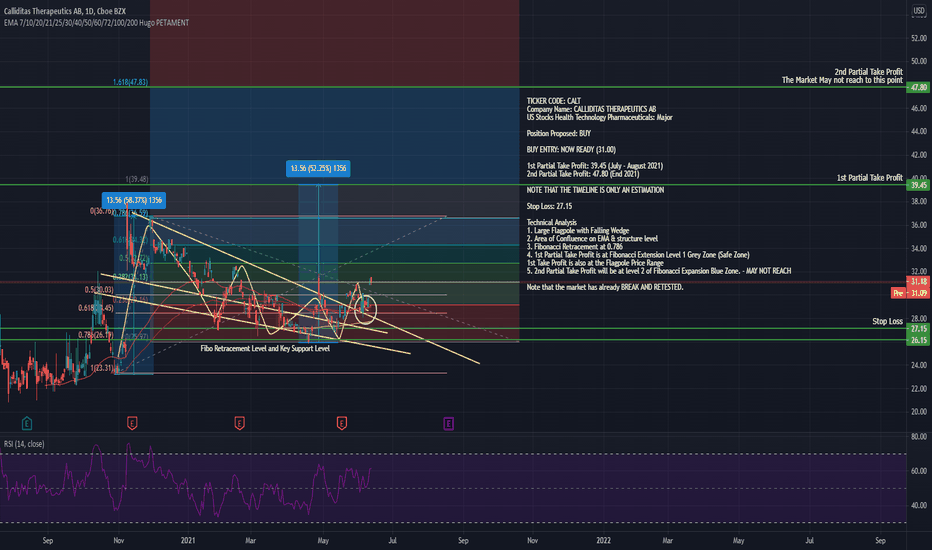Click the 26.15 green price label
Viewport: 932px width, 550px height.
click(x=918, y=340)
